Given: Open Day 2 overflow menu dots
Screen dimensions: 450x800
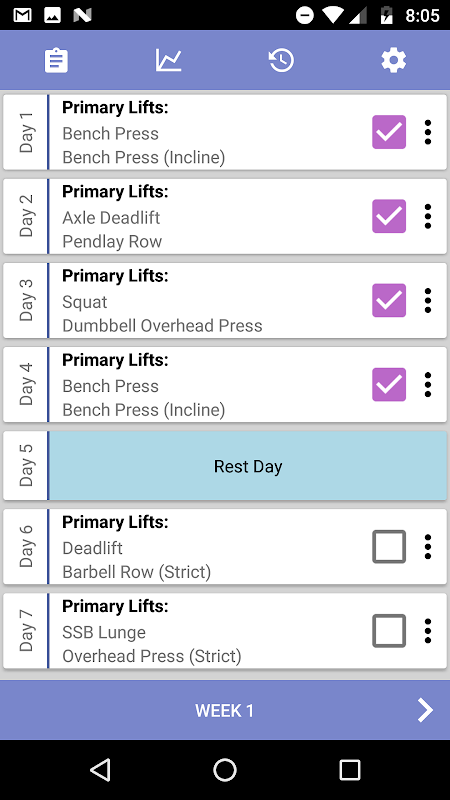Looking at the screenshot, I should tap(428, 216).
